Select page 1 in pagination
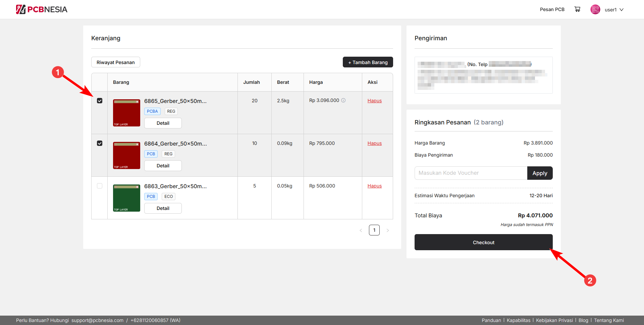644x325 pixels. pos(374,230)
